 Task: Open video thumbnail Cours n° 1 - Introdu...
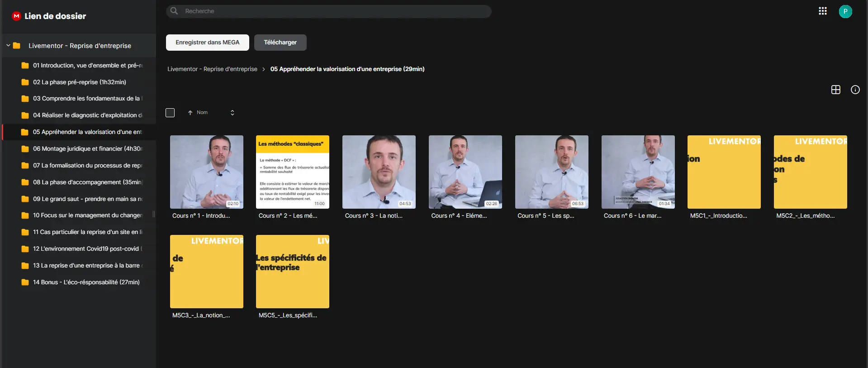click(207, 172)
